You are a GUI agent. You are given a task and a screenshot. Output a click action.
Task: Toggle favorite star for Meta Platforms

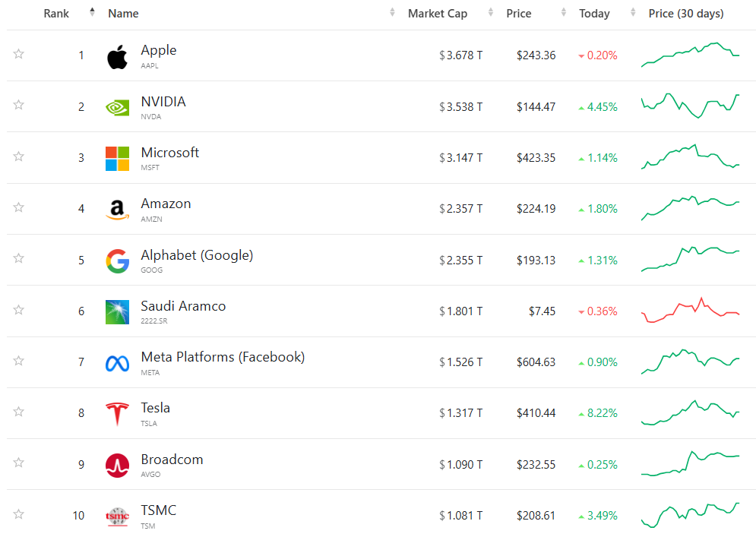(19, 361)
